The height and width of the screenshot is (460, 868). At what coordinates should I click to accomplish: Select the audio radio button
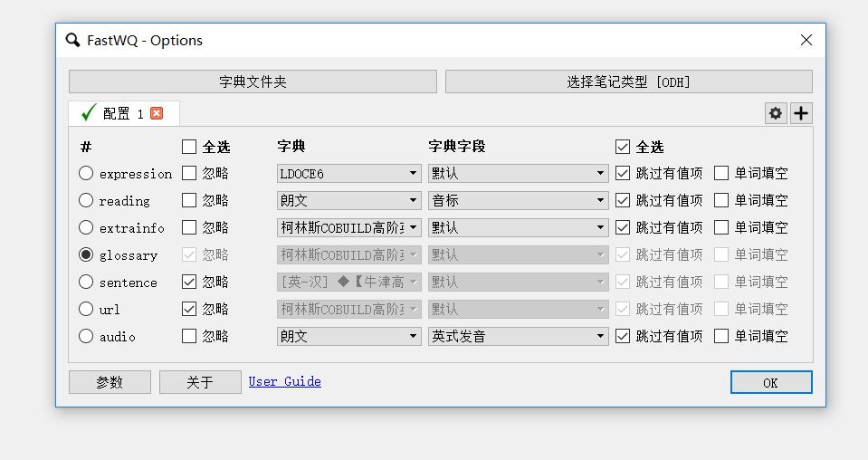pyautogui.click(x=86, y=336)
